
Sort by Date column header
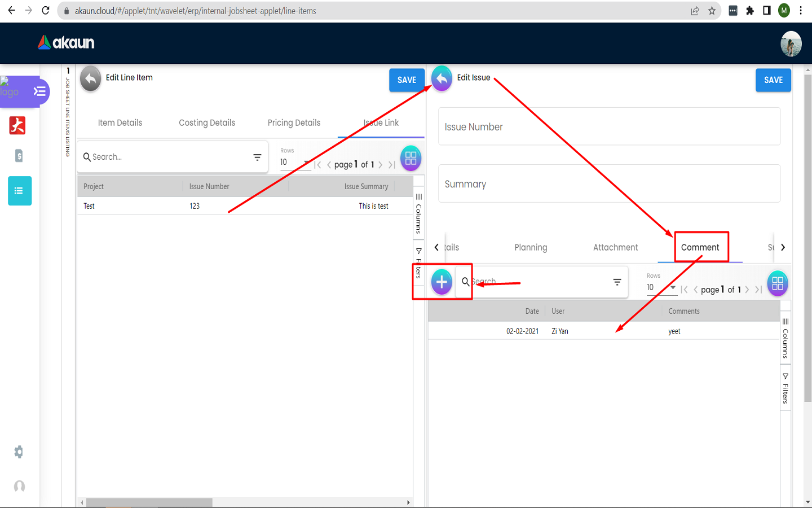pyautogui.click(x=532, y=312)
